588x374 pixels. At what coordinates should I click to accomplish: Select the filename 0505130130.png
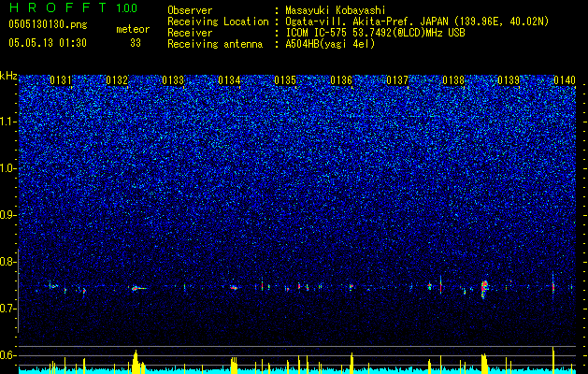coord(48,24)
